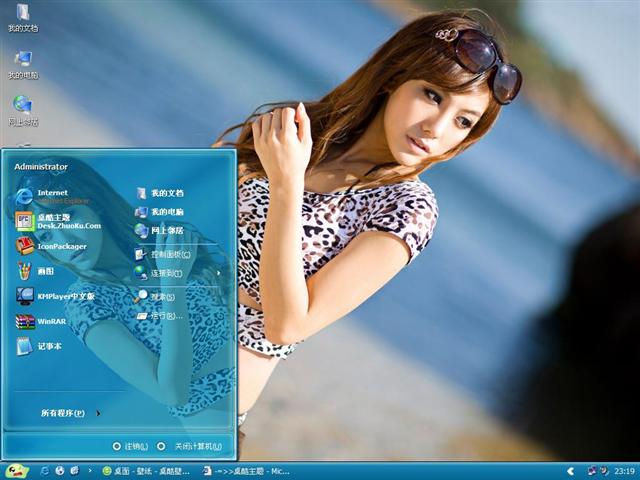Viewport: 640px width, 480px height.
Task: Click the globe quick launch icon
Action: tap(60, 471)
